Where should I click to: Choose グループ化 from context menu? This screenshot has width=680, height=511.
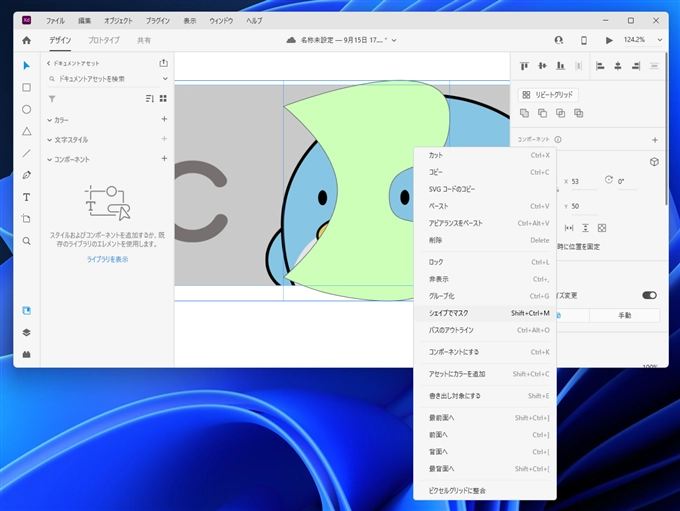tap(485, 296)
